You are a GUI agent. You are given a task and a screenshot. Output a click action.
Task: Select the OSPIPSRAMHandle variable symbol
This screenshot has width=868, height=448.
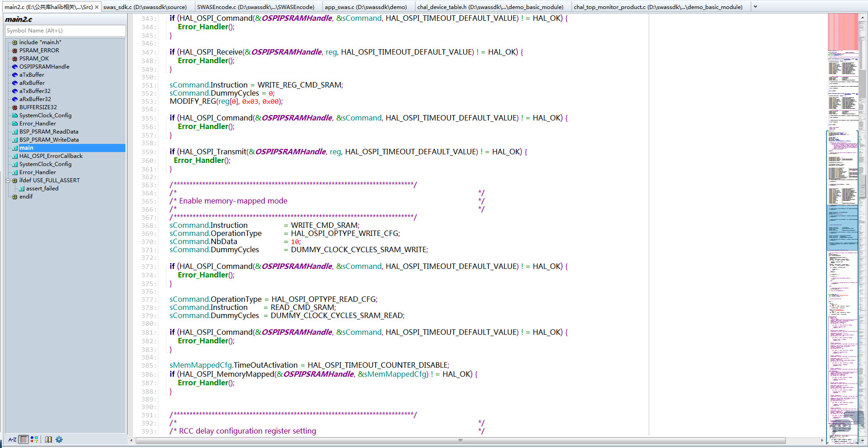44,67
